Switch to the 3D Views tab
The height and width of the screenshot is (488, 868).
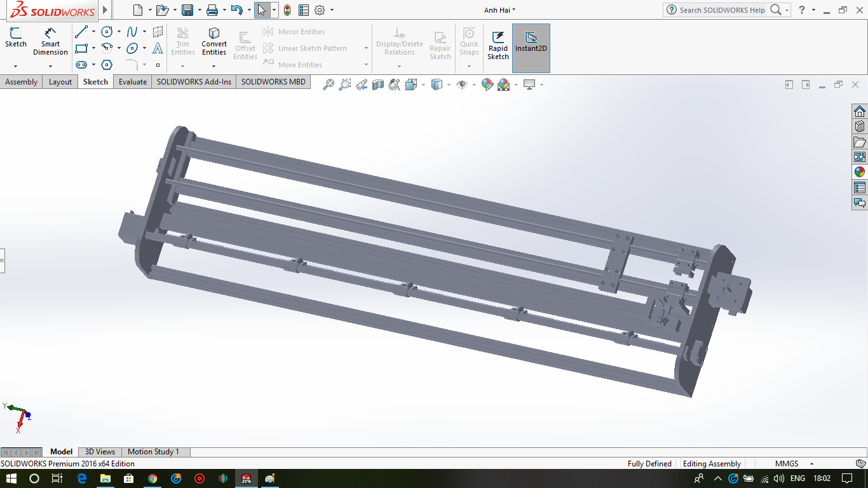pos(100,452)
